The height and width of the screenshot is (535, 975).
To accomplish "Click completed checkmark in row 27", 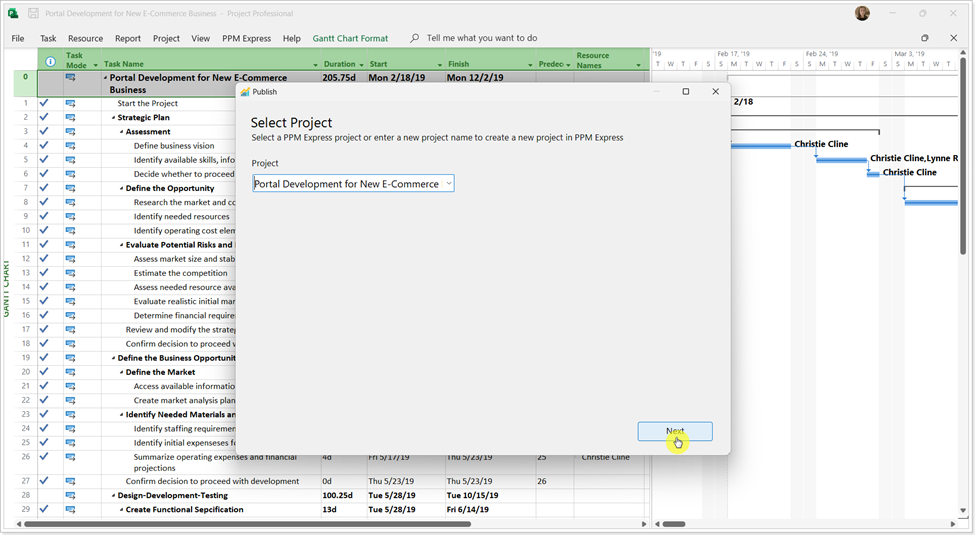I will [x=44, y=480].
